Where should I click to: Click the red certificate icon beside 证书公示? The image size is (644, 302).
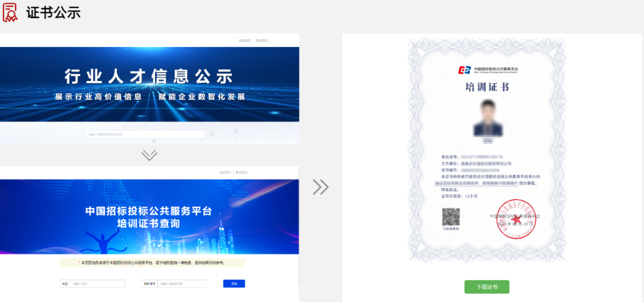point(10,13)
